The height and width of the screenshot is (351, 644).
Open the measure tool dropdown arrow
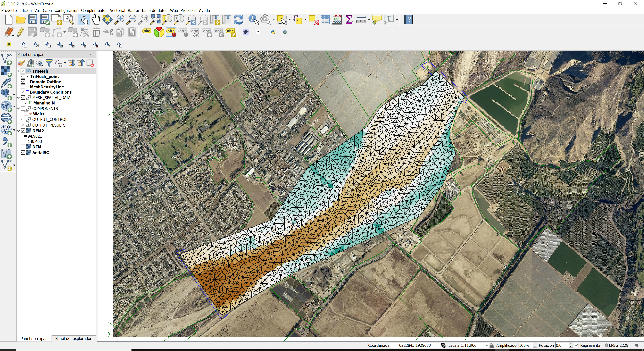click(369, 19)
